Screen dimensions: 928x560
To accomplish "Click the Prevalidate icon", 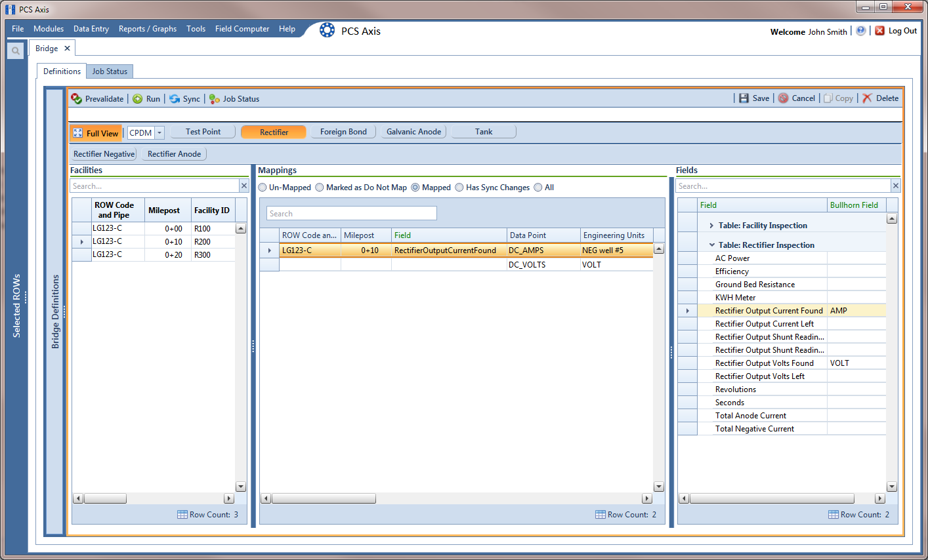I will pyautogui.click(x=77, y=99).
